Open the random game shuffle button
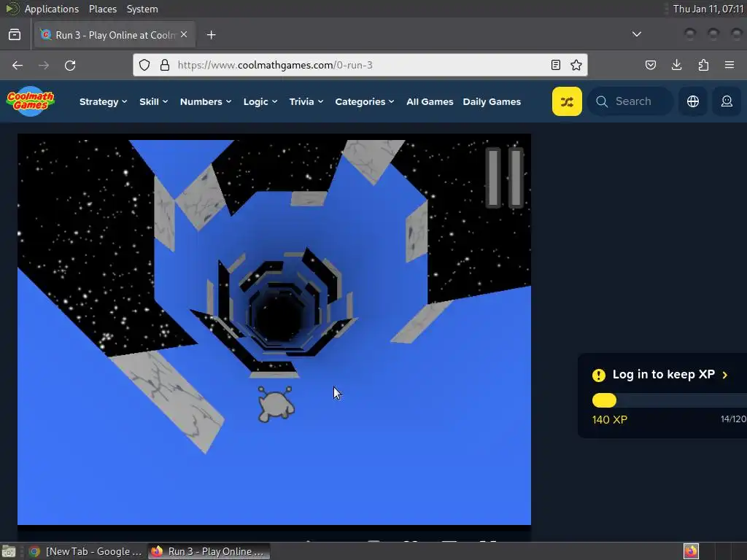The height and width of the screenshot is (560, 747). [567, 101]
